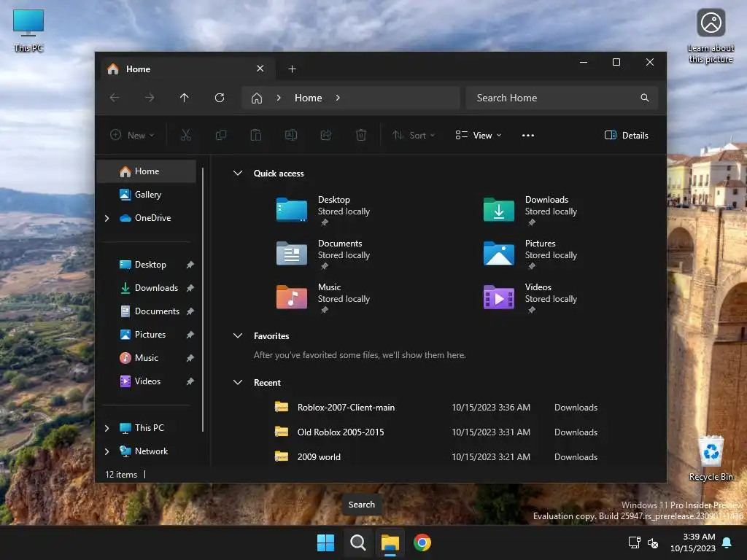The image size is (747, 560).
Task: Click the Copy icon in toolbar
Action: click(x=220, y=135)
